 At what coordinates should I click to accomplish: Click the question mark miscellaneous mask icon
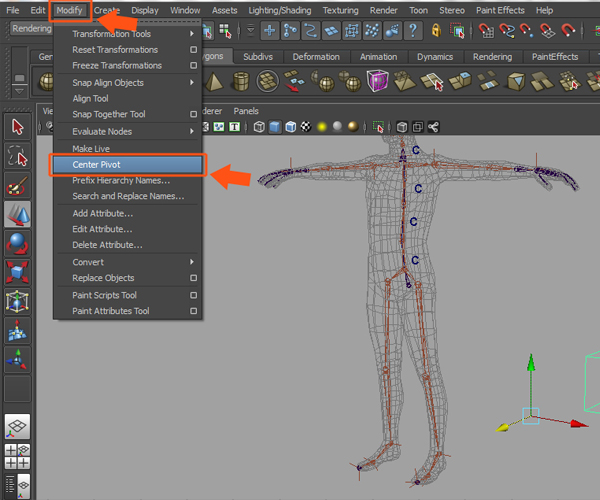(x=413, y=30)
